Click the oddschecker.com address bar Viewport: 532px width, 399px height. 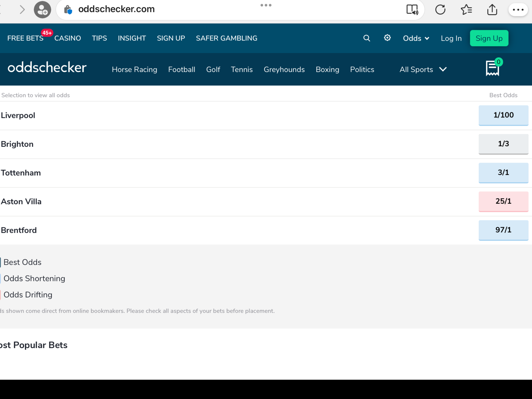(240, 10)
